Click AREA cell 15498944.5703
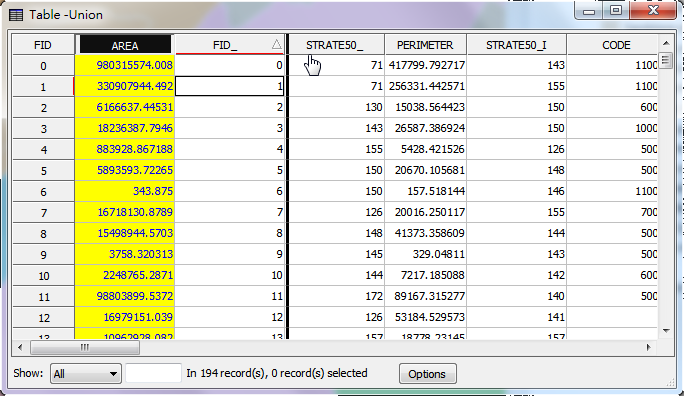 [125, 233]
